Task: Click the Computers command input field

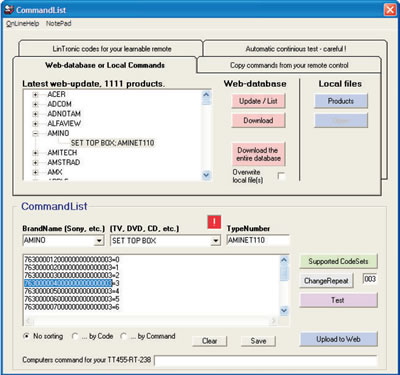Action: pyautogui.click(x=266, y=361)
